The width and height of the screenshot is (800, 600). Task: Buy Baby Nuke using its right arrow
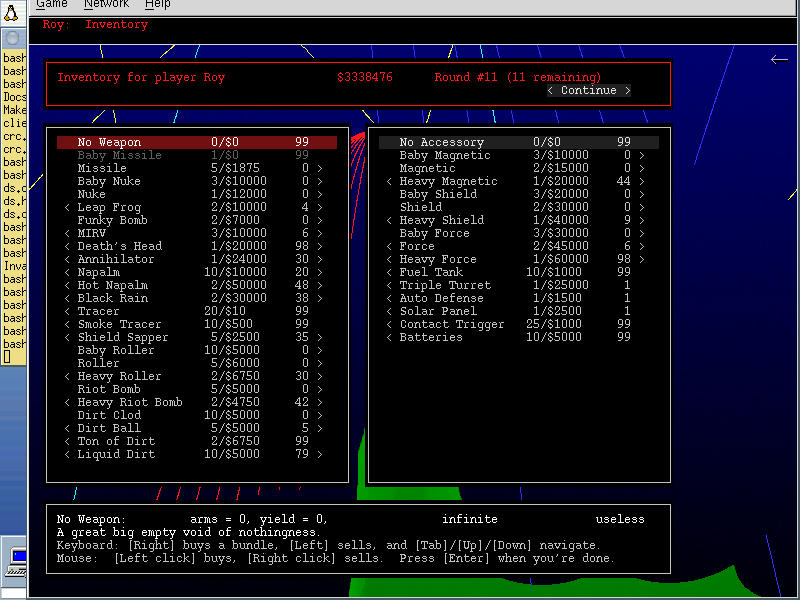320,181
